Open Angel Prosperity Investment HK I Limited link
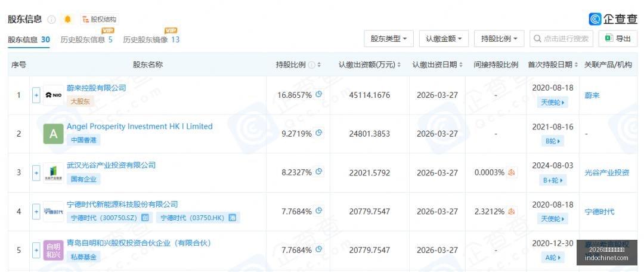Viewport: 644px width, 272px height. click(140, 126)
